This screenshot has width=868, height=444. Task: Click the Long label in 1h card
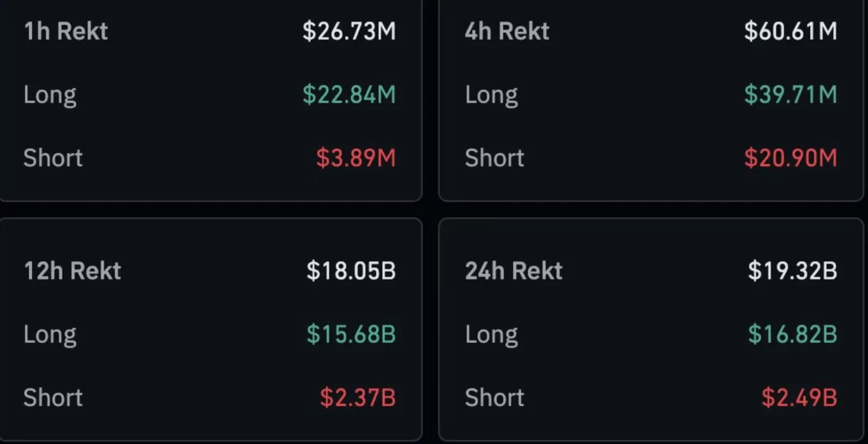49,94
